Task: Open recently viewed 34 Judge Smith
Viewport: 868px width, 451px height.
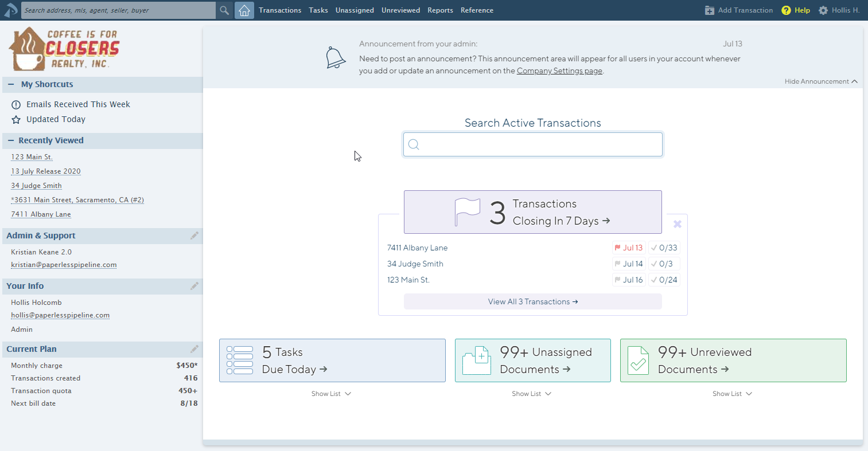Action: coord(36,186)
